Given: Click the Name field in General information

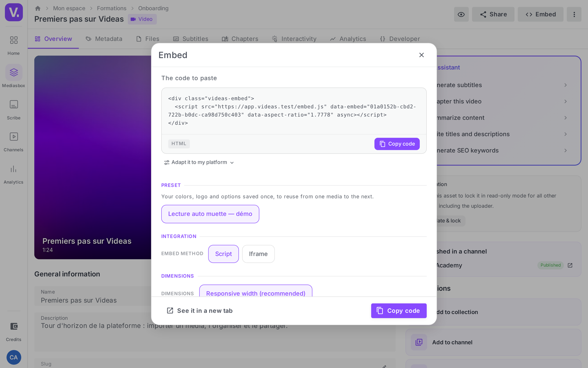Looking at the screenshot, I should (x=93, y=296).
